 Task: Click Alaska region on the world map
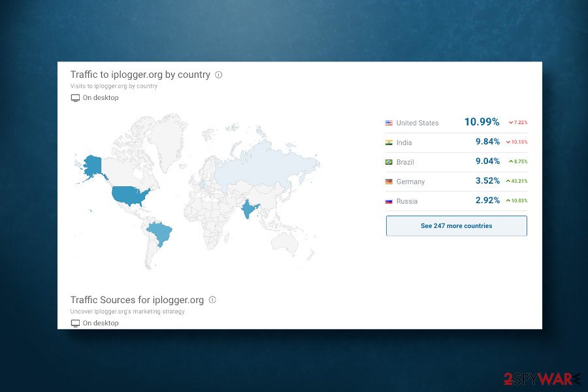pyautogui.click(x=93, y=165)
